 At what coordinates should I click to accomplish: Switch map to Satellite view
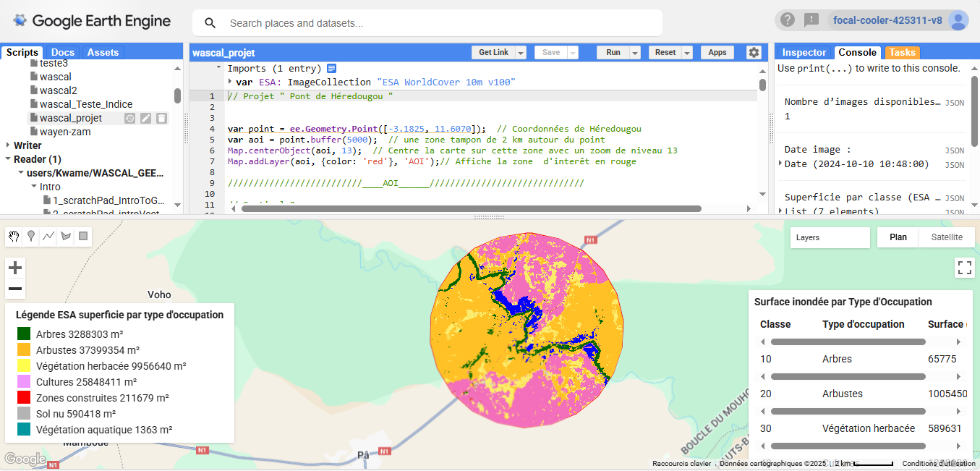947,237
